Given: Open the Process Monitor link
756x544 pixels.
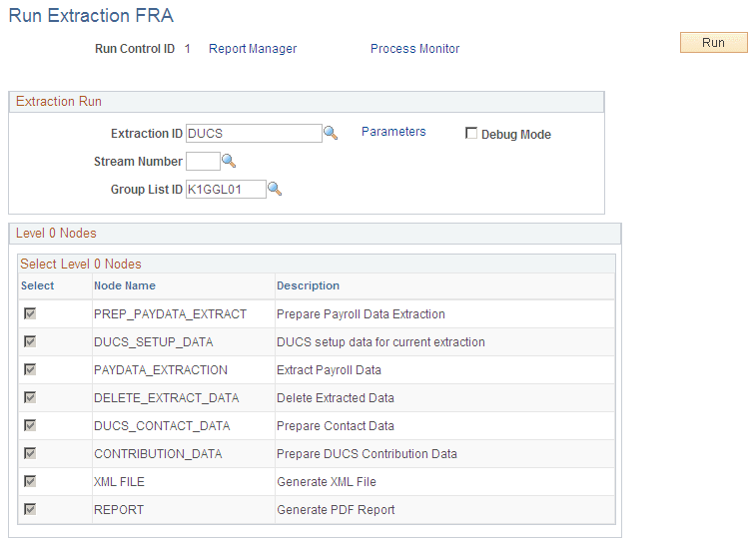Looking at the screenshot, I should [x=414, y=49].
